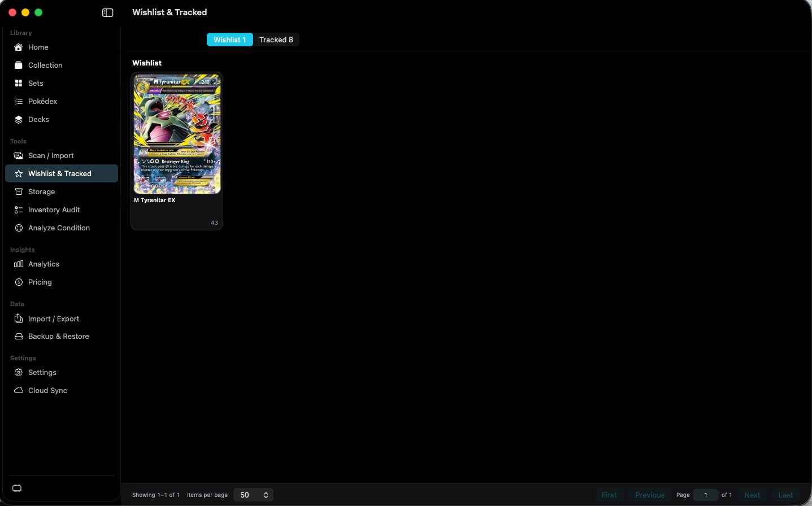This screenshot has height=506, width=812.
Task: Click the page number input field
Action: (x=705, y=495)
